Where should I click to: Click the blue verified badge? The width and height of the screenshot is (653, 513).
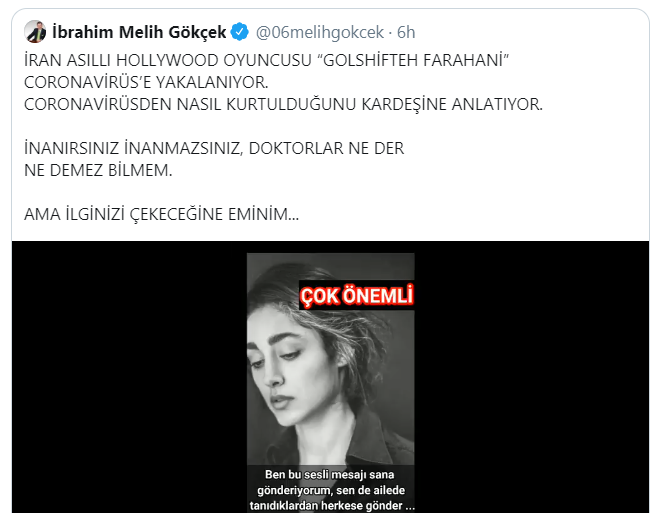pyautogui.click(x=239, y=32)
